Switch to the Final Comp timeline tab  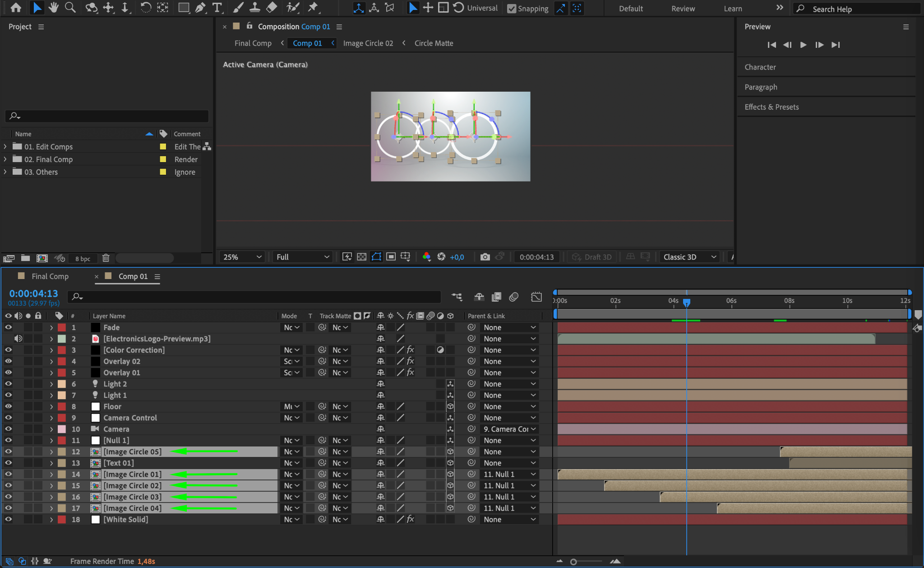[50, 276]
